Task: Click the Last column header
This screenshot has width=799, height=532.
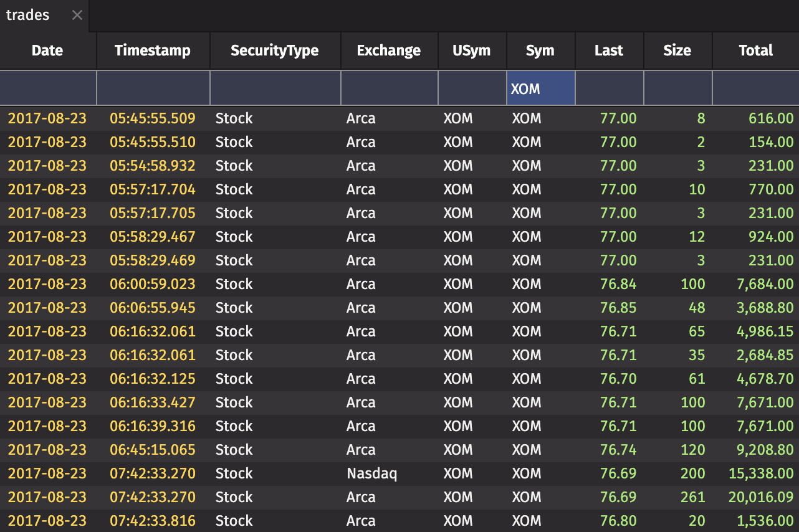Action: (x=608, y=51)
